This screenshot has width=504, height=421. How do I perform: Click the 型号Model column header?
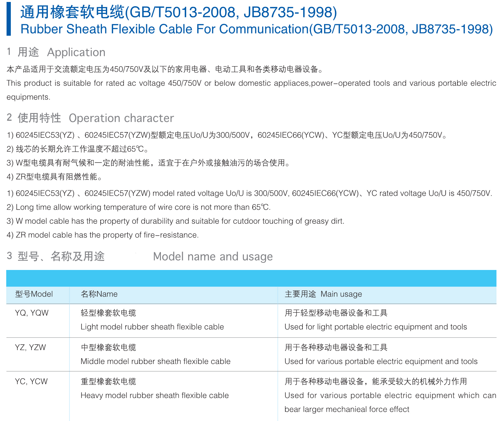coord(34,294)
